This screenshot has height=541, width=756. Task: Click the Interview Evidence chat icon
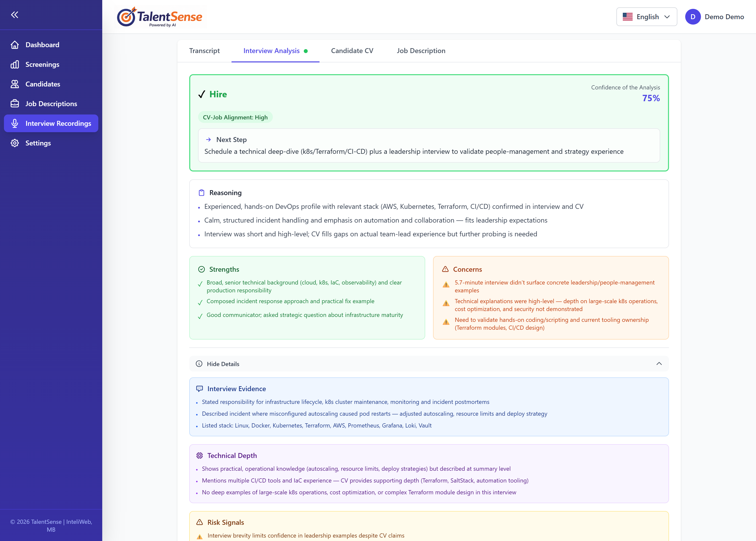tap(200, 388)
